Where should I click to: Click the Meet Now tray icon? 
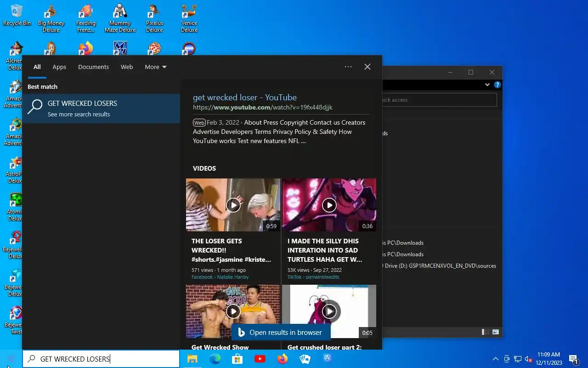click(507, 359)
